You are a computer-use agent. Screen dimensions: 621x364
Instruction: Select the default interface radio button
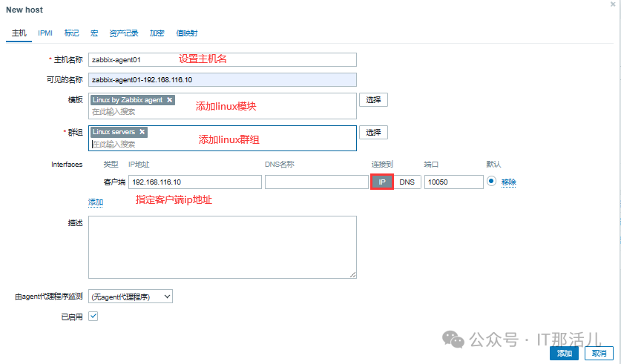pyautogui.click(x=491, y=182)
